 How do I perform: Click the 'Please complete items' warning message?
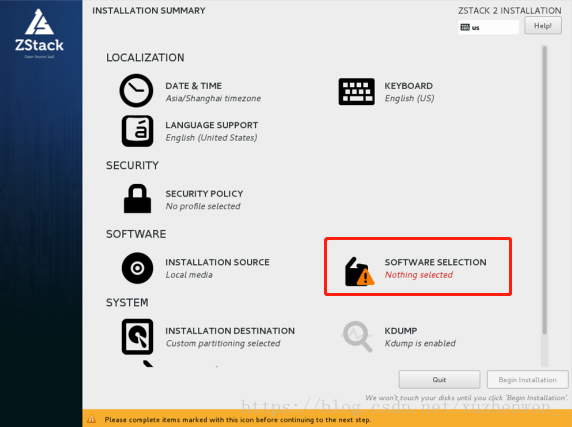238,419
